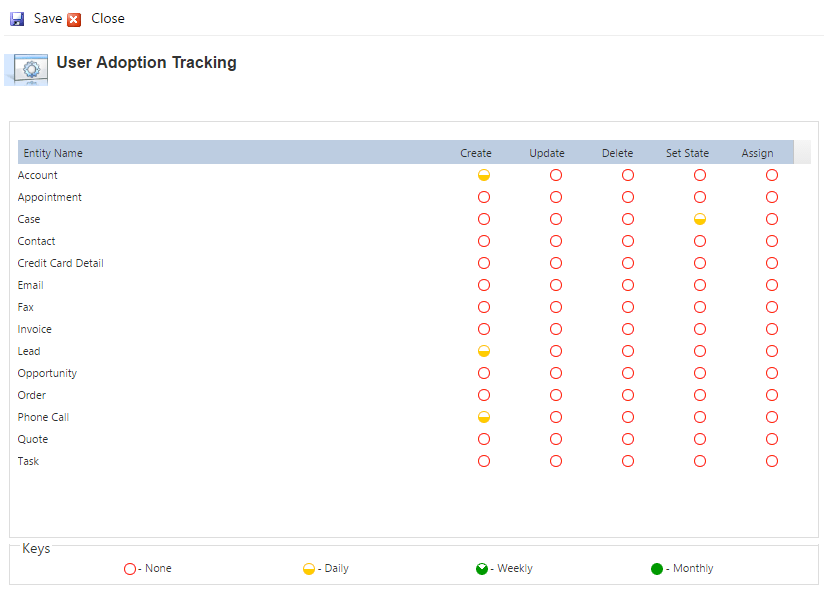Select the Update toggle for Appointment
This screenshot has height=591, width=825.
555,197
